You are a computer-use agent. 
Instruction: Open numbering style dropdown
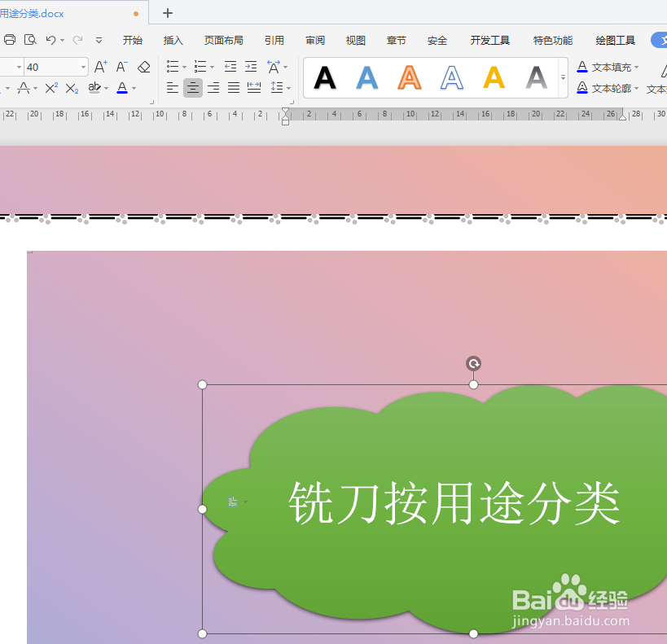[213, 68]
